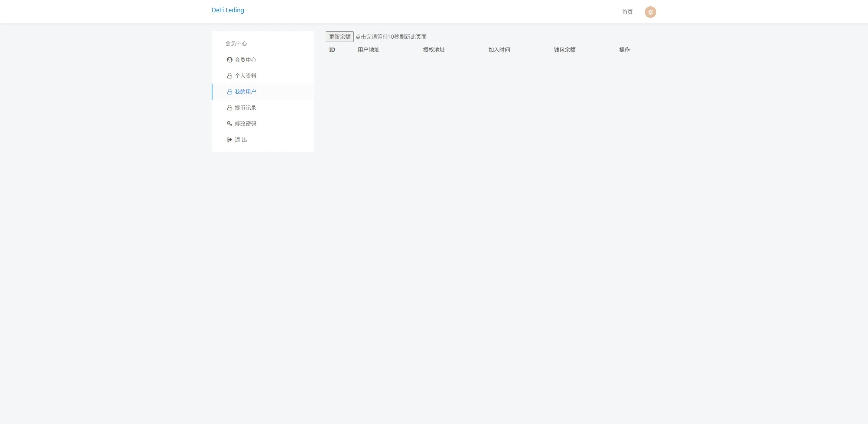Open 提币记录 withdrawal records

point(246,108)
